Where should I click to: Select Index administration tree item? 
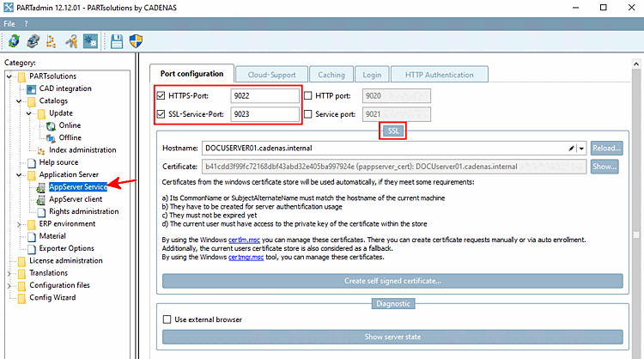(x=82, y=150)
